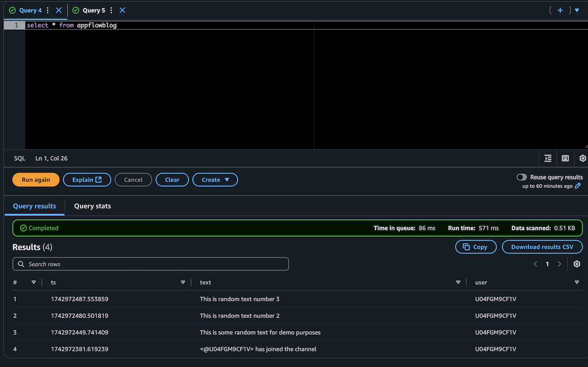Copy the query results
This screenshot has width=588, height=367.
pos(476,247)
